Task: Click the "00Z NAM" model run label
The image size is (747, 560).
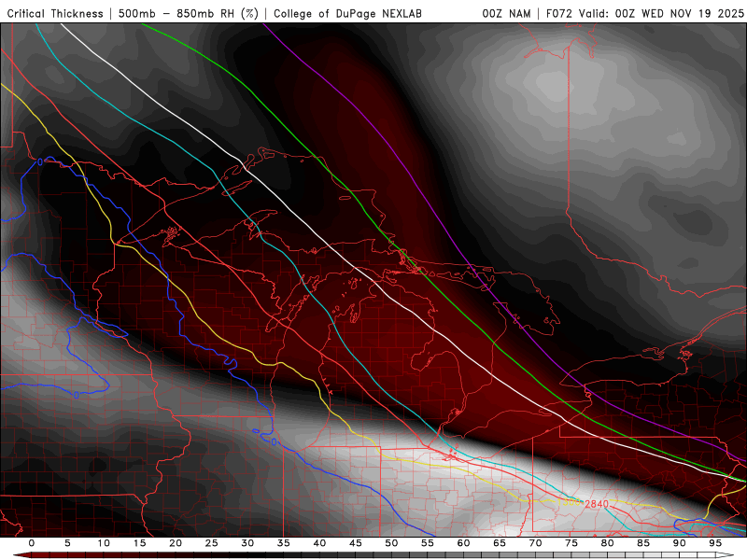Action: coord(506,14)
